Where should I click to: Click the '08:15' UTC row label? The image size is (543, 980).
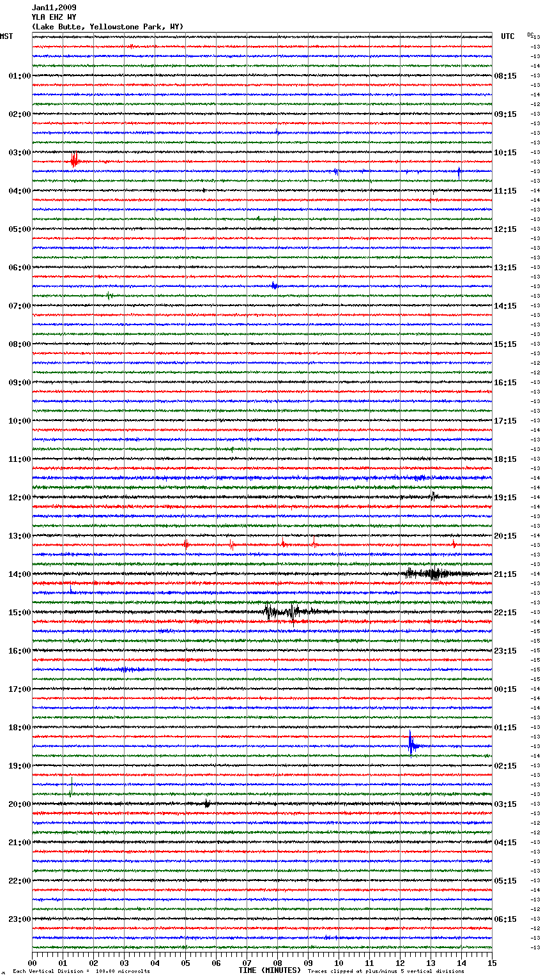[x=505, y=76]
